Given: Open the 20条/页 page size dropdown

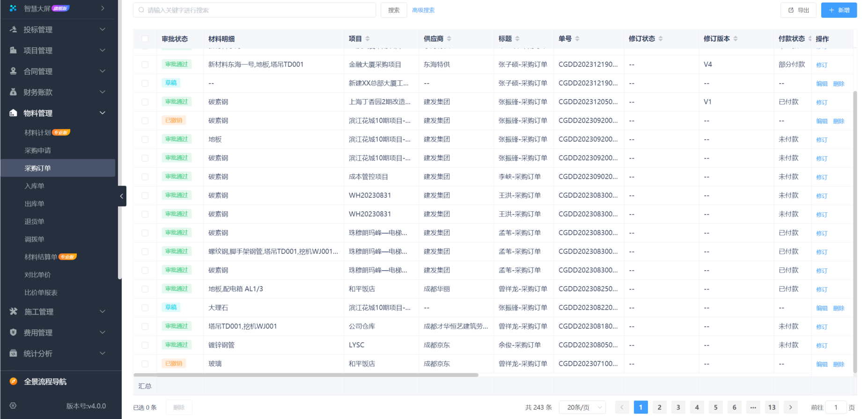Looking at the screenshot, I should coord(584,407).
